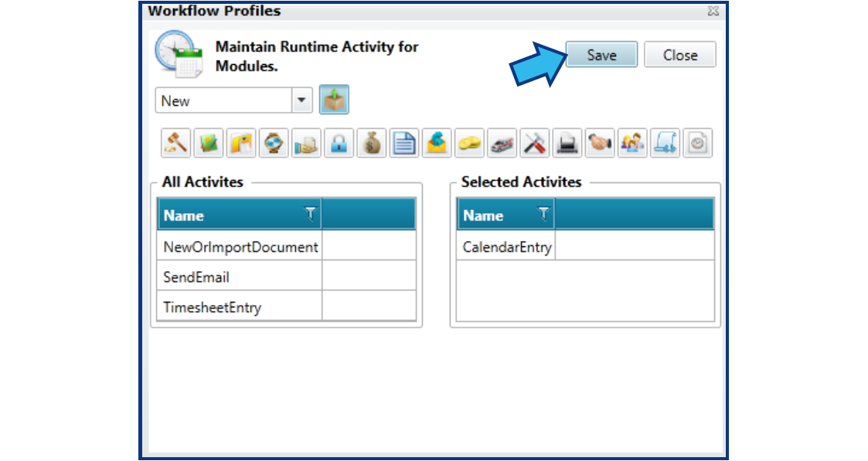Filter All Activites Name column

pos(311,213)
